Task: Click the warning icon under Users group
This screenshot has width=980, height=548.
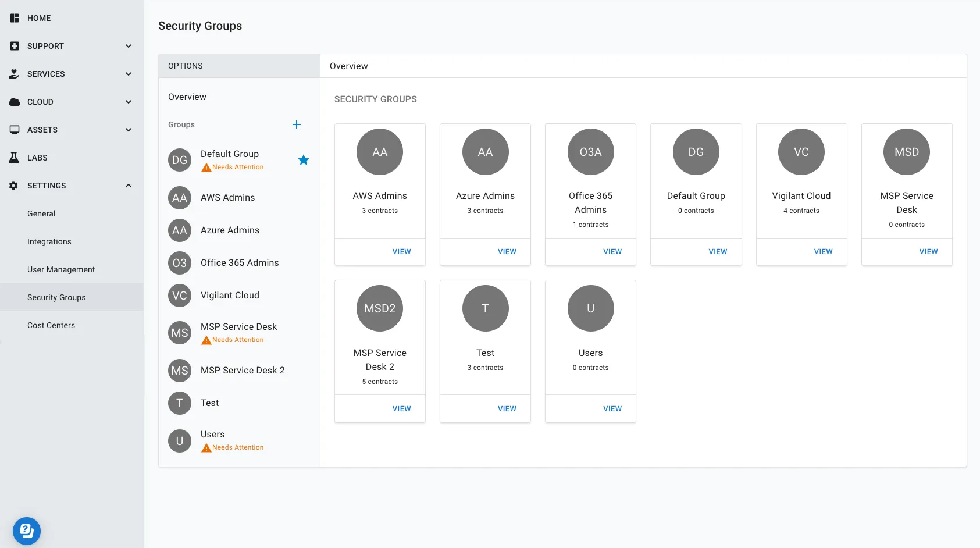Action: tap(206, 448)
